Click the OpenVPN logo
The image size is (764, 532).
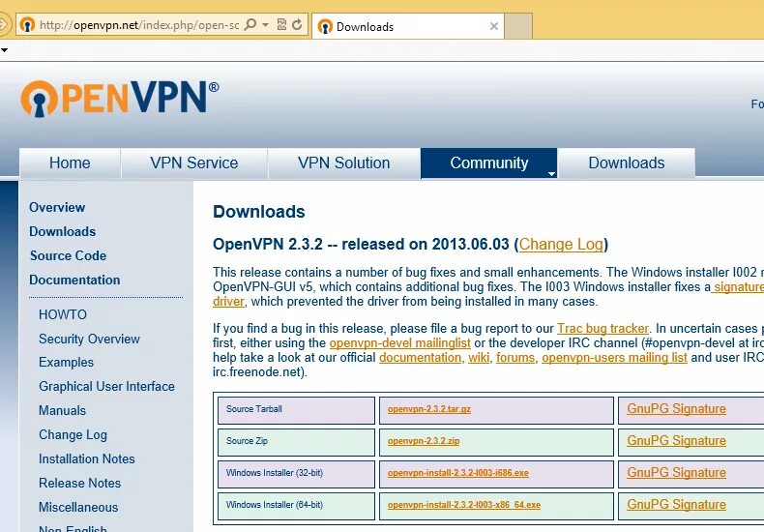point(119,99)
